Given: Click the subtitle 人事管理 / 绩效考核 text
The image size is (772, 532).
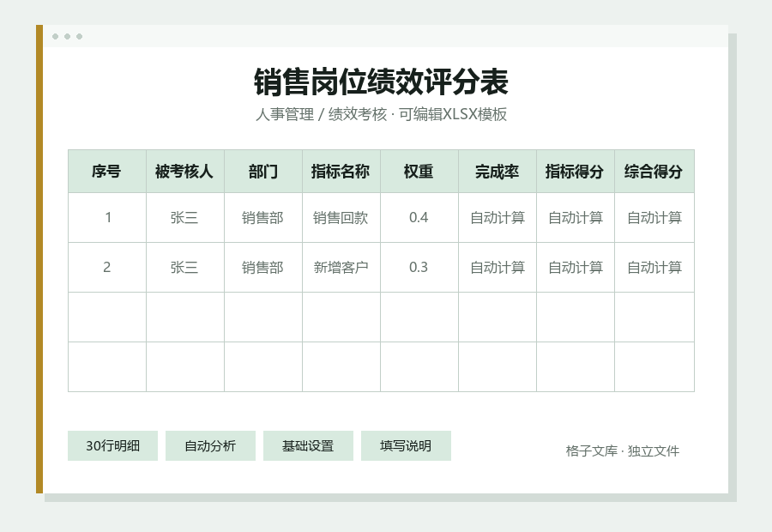Looking at the screenshot, I should pos(321,114).
